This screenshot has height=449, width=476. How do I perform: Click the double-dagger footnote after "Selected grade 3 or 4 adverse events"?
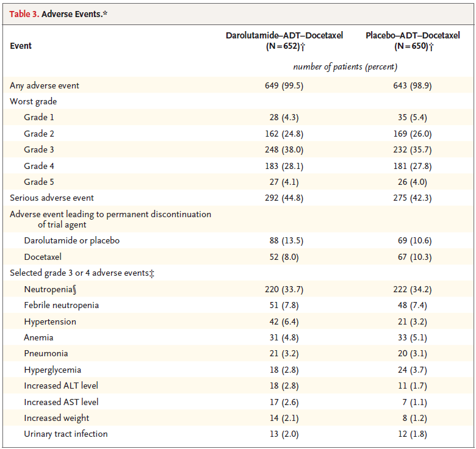coord(151,273)
